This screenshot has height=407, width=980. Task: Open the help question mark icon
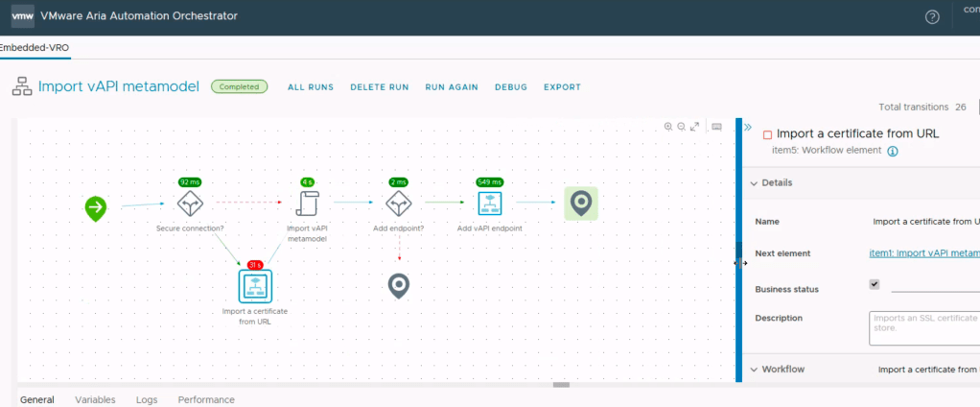932,17
